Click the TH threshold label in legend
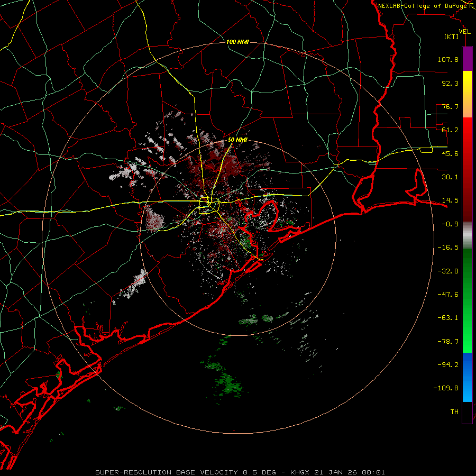476x476 pixels. (x=454, y=412)
